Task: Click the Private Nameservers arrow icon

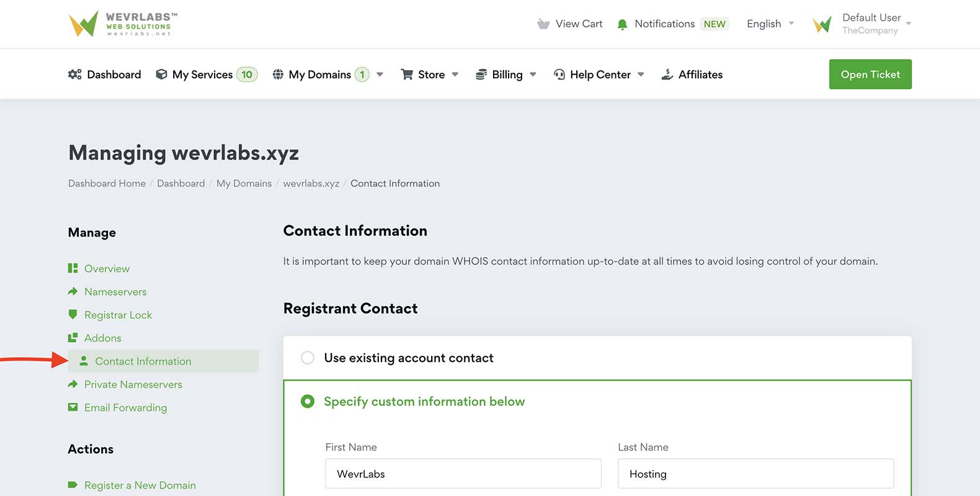Action: tap(73, 384)
